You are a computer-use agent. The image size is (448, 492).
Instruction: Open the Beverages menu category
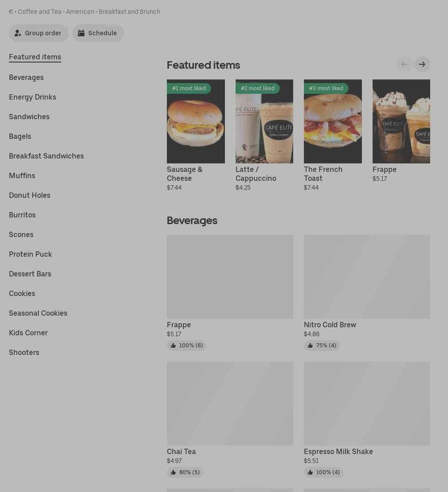(26, 78)
